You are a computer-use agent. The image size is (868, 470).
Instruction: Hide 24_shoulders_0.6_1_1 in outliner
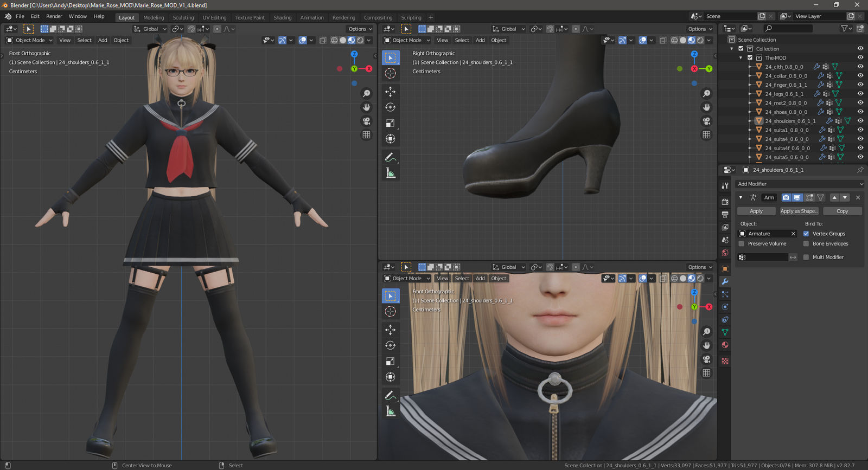860,121
